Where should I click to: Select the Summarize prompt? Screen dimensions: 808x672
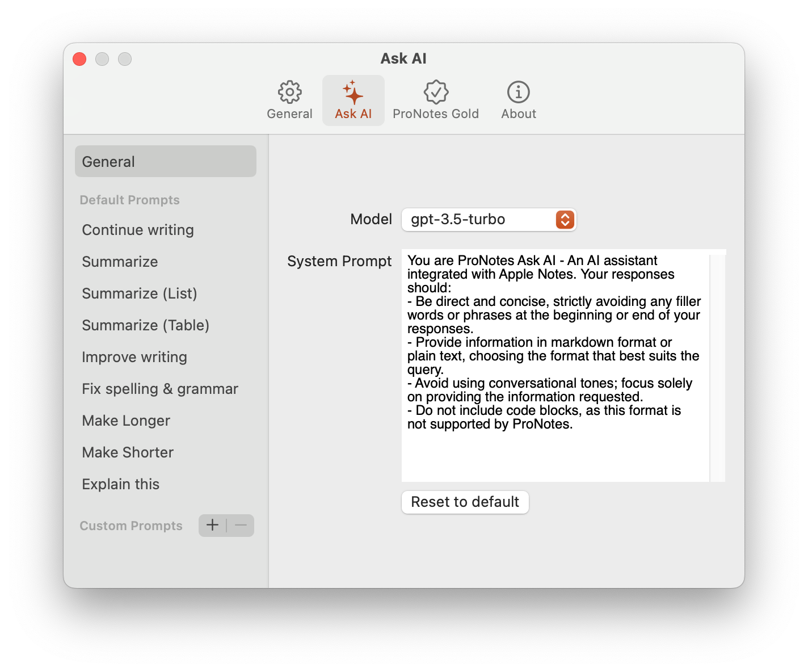pyautogui.click(x=166, y=262)
